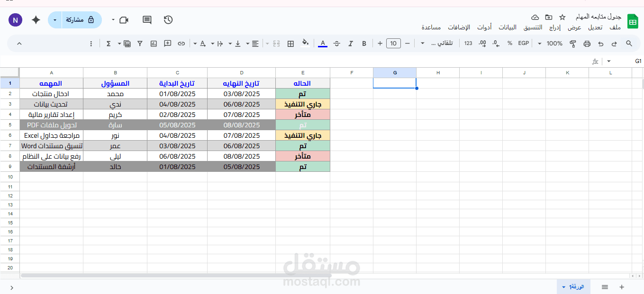
Task: Open the functions sigma menu
Action: point(109,44)
